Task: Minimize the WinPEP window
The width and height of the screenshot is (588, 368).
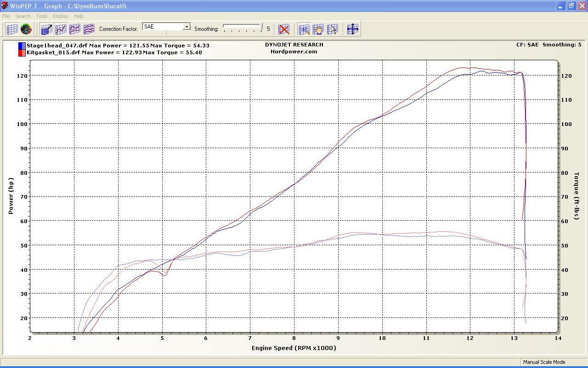Action: click(x=561, y=6)
